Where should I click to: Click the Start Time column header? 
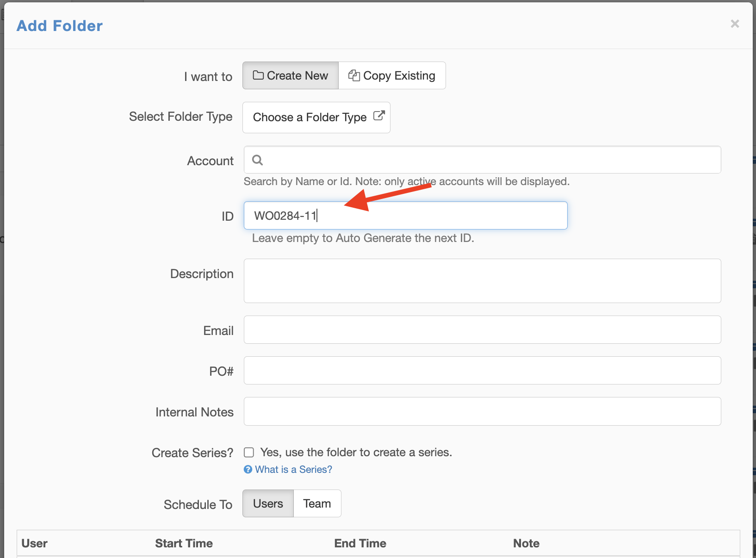pyautogui.click(x=184, y=543)
